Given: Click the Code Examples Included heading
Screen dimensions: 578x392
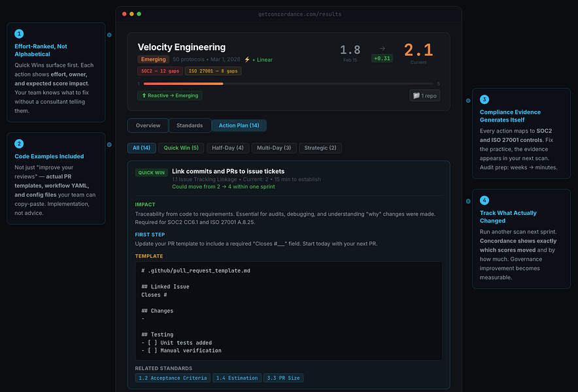Looking at the screenshot, I should (x=49, y=156).
